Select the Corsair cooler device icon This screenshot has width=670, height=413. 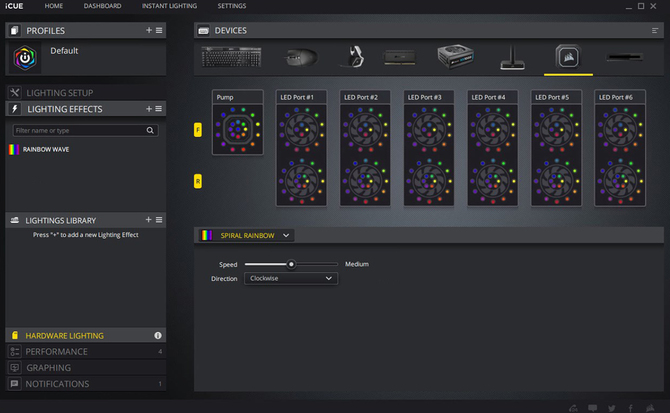(568, 57)
